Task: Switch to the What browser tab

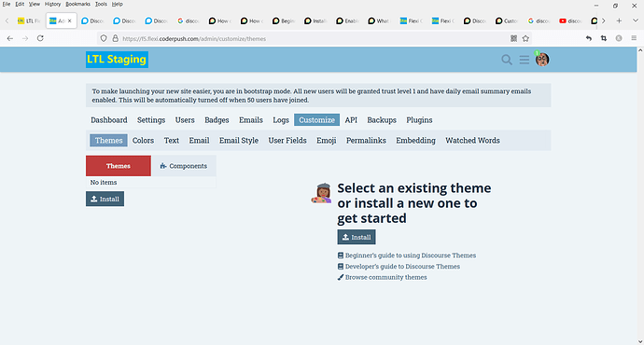Action: (x=379, y=21)
